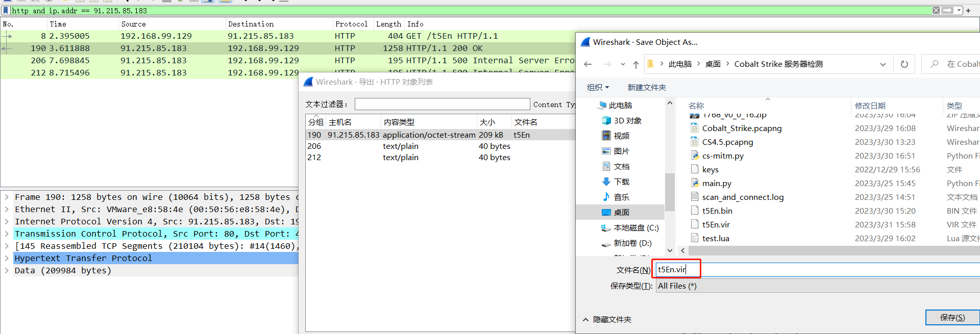This screenshot has width=980, height=334.
Task: Sort file list by 修改日期 column
Action: pos(870,106)
